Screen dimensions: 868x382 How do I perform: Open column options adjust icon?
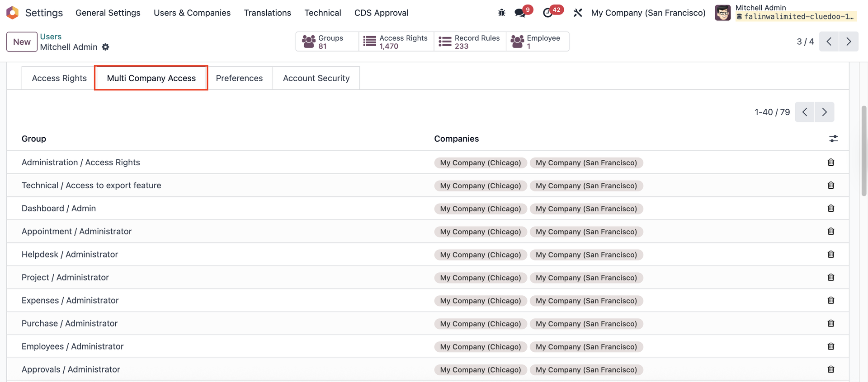(x=833, y=139)
